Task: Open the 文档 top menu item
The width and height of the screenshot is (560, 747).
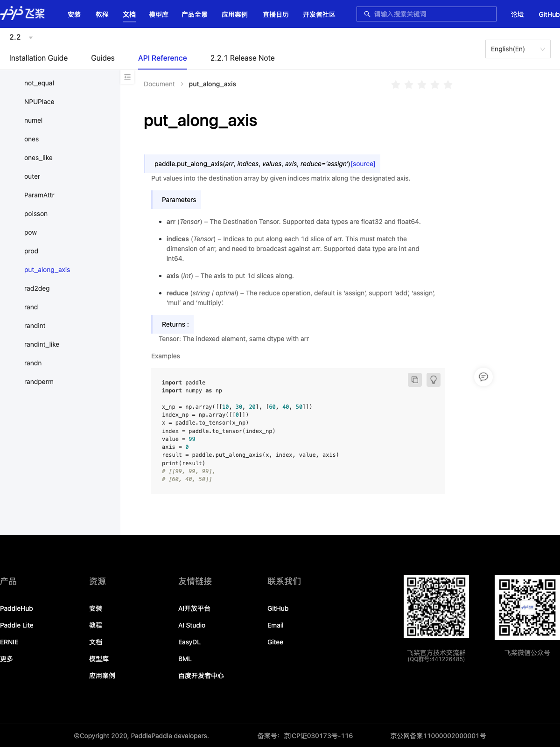Action: coord(129,14)
